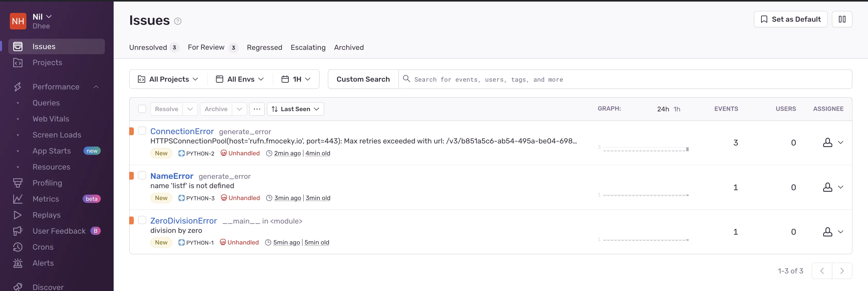This screenshot has width=868, height=291.
Task: Click the Custom Search button
Action: (x=363, y=79)
